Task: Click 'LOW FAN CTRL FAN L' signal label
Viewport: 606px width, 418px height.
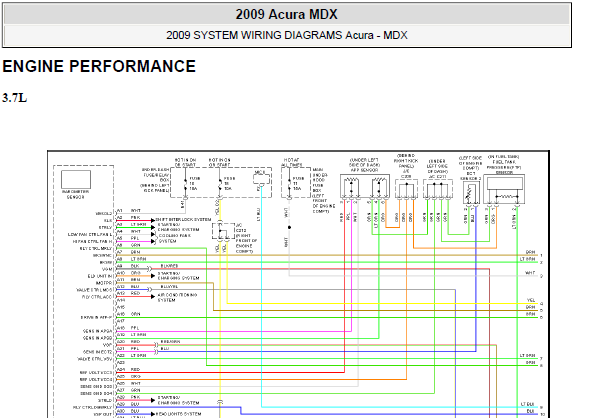Action: click(90, 234)
